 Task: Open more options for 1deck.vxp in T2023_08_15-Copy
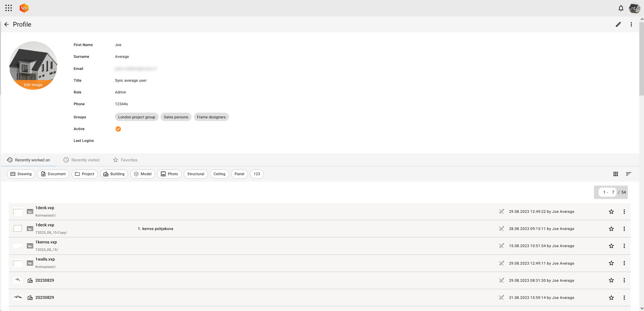coord(624,229)
